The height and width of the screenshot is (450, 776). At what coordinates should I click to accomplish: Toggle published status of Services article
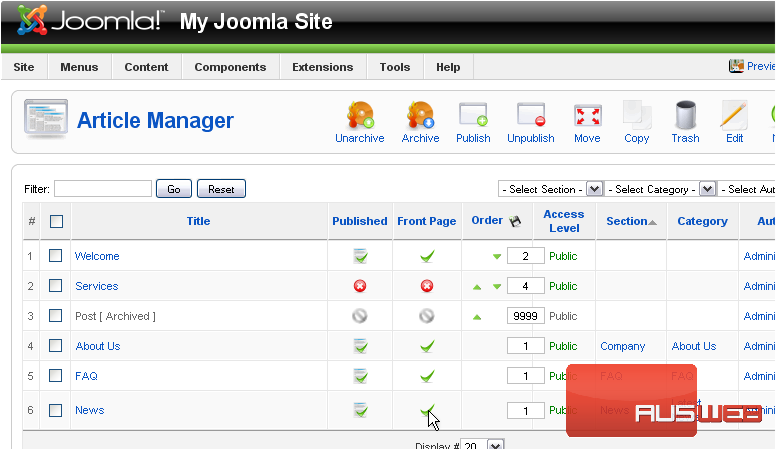click(359, 286)
